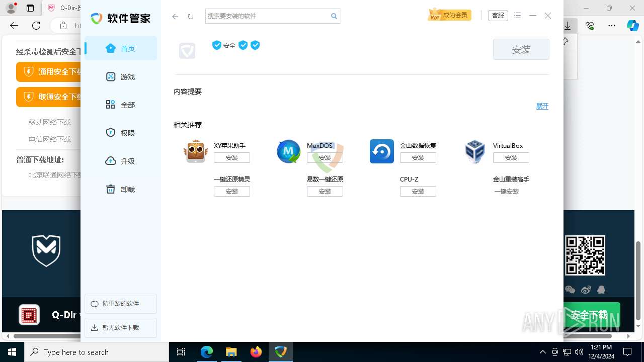Select the 首页 tab in the sidebar
Screen dimensions: 644x362
point(121,48)
